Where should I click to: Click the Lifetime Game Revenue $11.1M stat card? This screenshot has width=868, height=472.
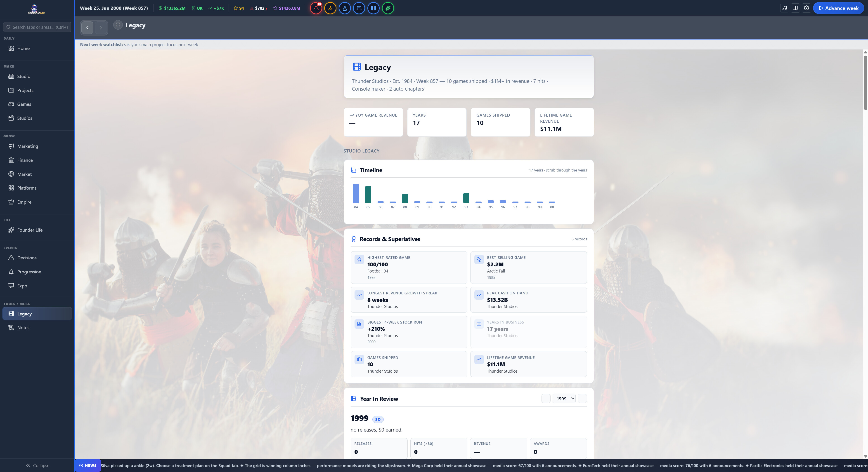click(564, 122)
